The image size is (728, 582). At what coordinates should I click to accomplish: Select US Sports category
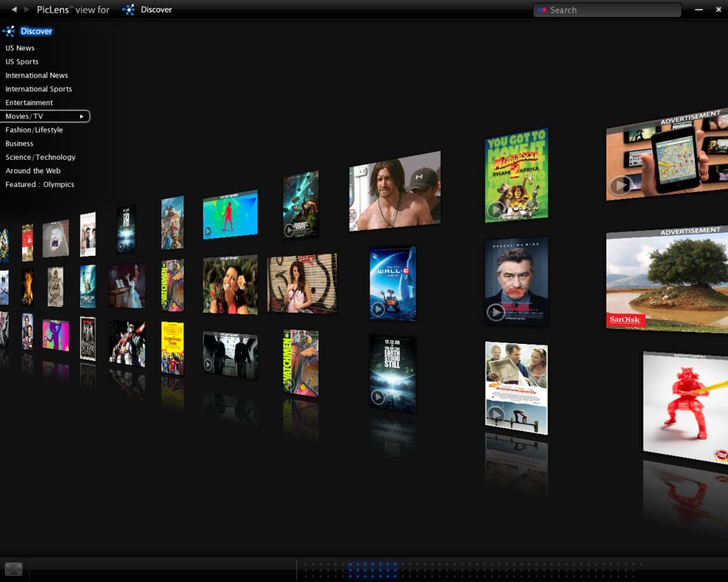click(x=22, y=62)
